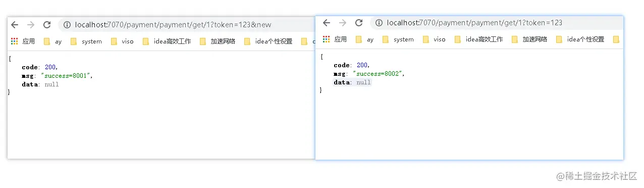Open idea个性设置 bookmark folder in right window

coord(580,39)
